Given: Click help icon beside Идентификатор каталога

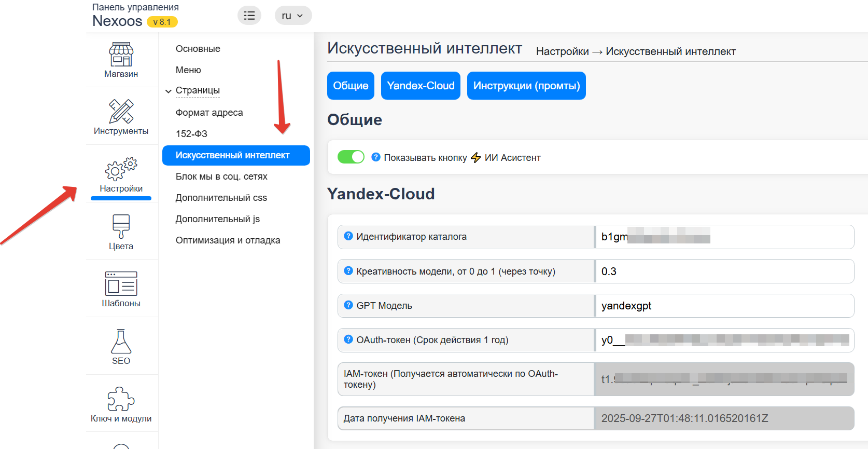Looking at the screenshot, I should coord(348,236).
